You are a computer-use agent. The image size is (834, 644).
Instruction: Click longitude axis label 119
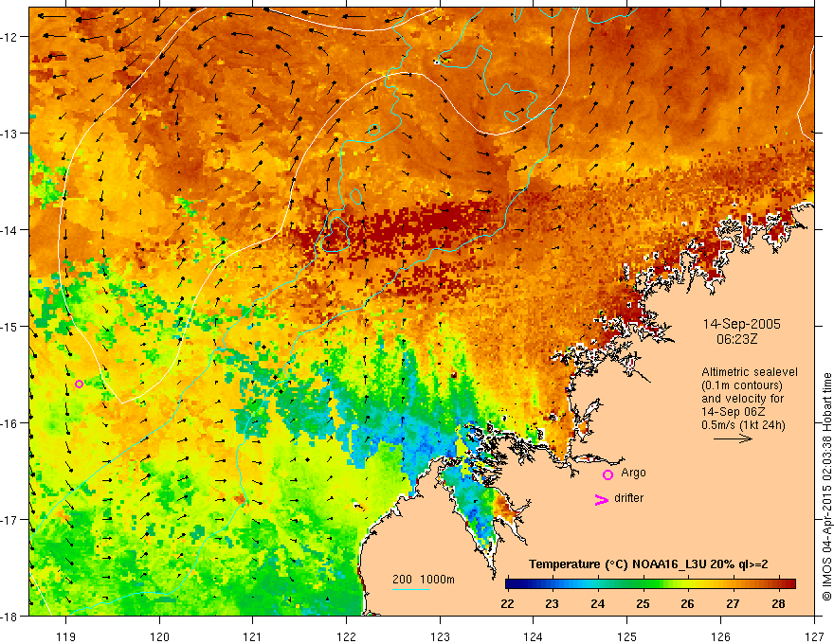(x=66, y=636)
